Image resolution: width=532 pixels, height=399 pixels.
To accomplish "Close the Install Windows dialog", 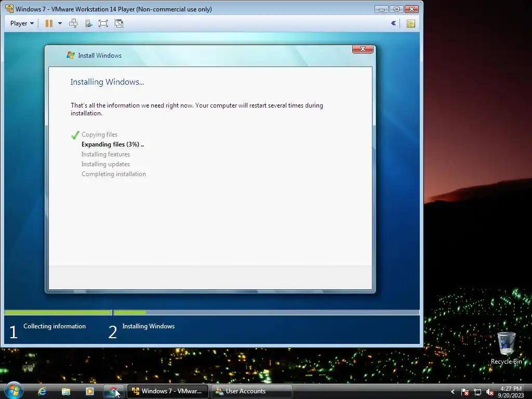I will (x=363, y=49).
